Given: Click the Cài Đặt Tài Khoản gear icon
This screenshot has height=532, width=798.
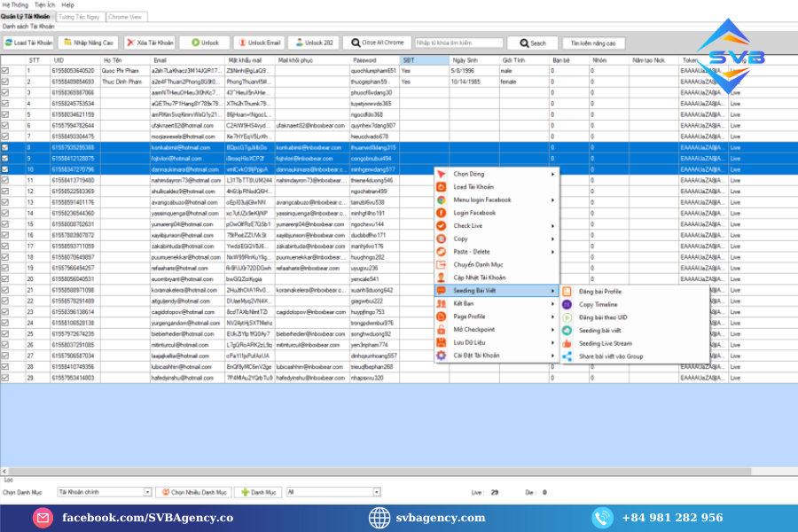Looking at the screenshot, I should click(x=441, y=355).
